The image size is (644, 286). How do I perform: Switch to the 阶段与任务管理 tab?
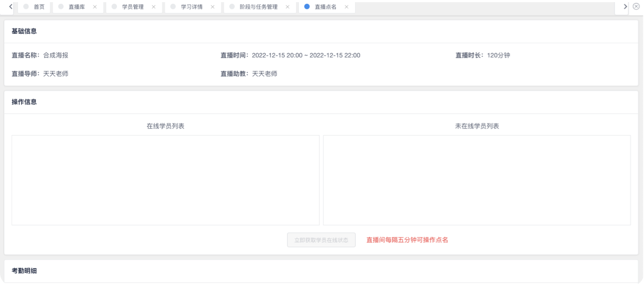tap(258, 7)
